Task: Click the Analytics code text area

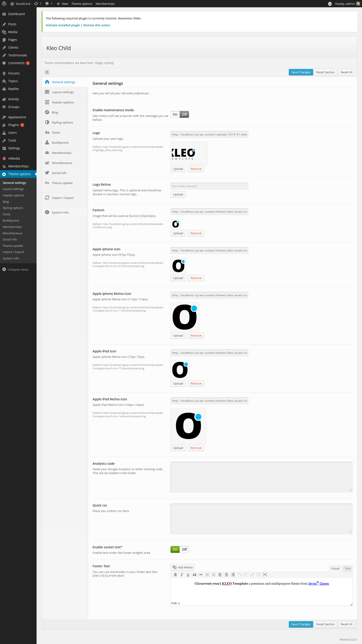Action: pyautogui.click(x=261, y=477)
